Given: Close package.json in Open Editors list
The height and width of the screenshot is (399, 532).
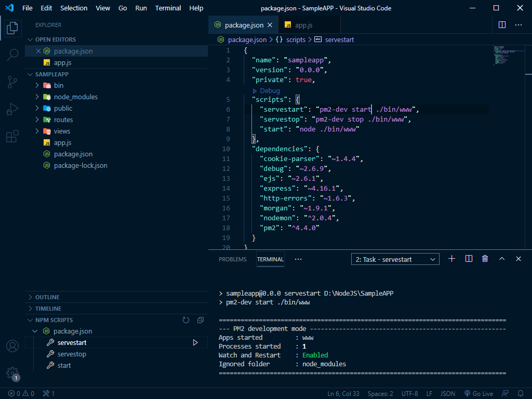Looking at the screenshot, I should coord(38,51).
